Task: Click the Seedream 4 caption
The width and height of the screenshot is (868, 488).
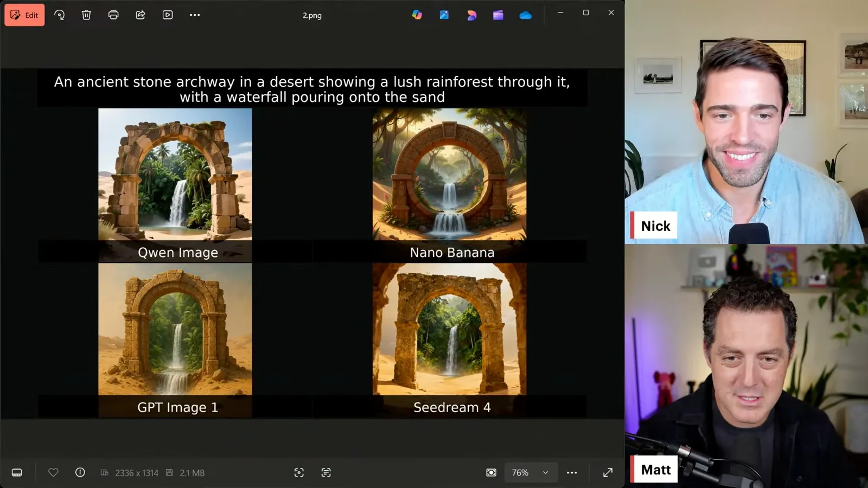Action: point(452,407)
